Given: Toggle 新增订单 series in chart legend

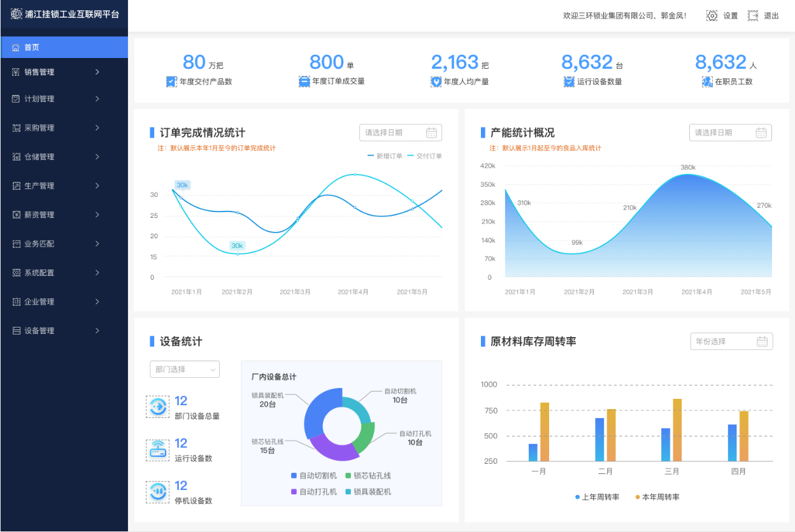Looking at the screenshot, I should click(x=385, y=156).
